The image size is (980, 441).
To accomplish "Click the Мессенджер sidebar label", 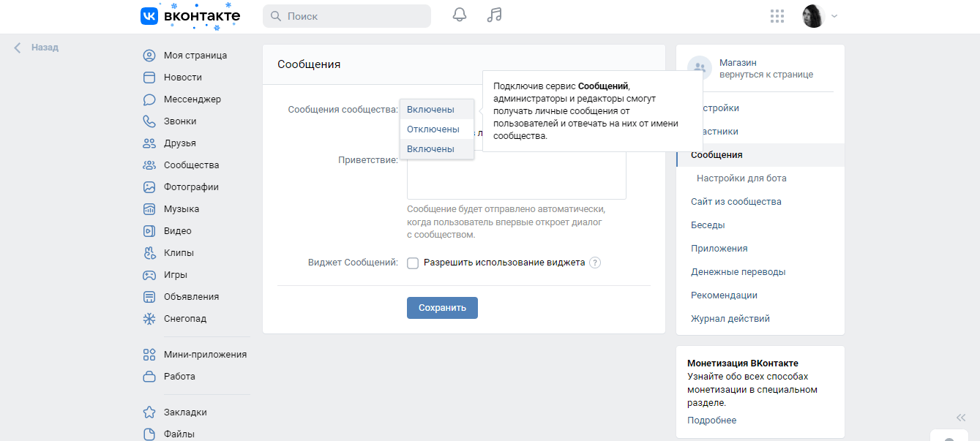I will (192, 99).
